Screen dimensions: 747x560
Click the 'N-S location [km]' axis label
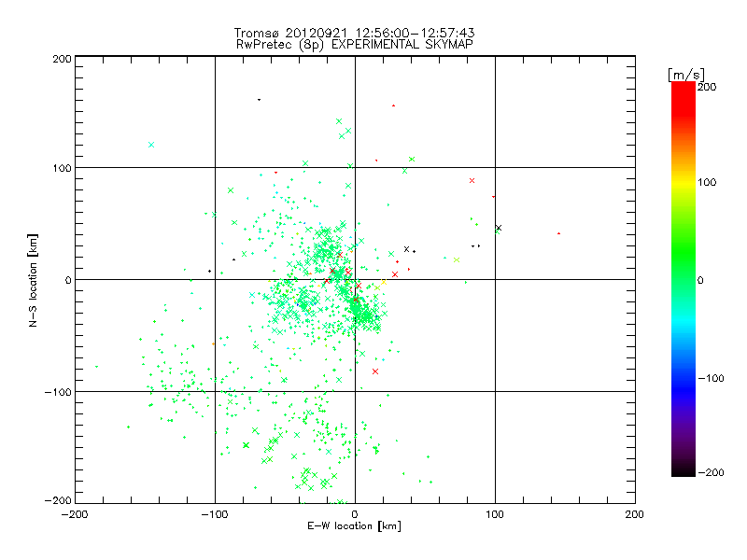click(33, 280)
